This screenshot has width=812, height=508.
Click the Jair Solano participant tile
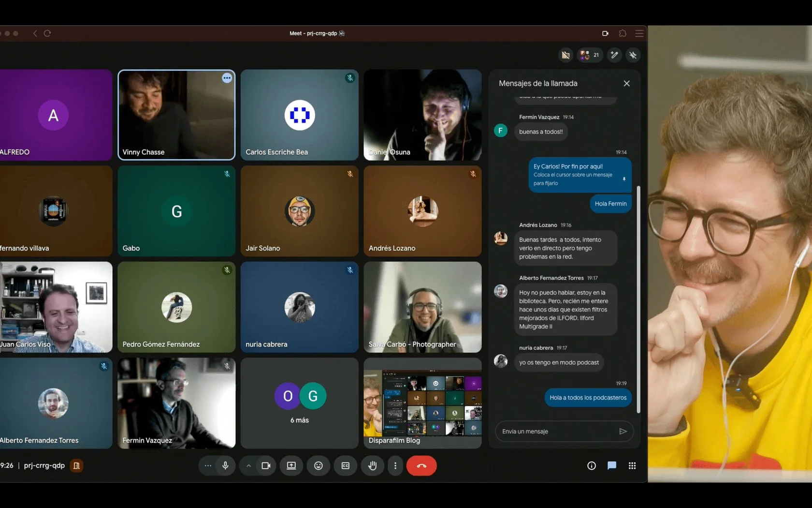coord(300,211)
